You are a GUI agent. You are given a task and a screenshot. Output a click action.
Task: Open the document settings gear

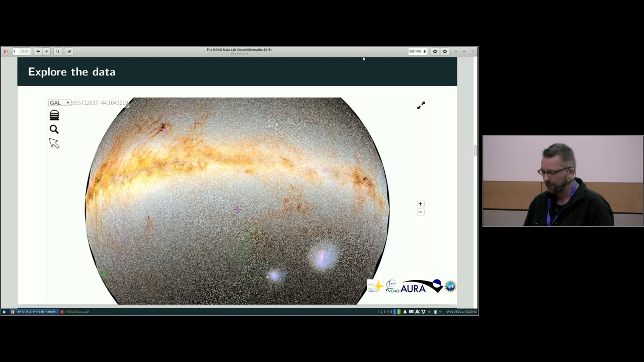pos(435,51)
